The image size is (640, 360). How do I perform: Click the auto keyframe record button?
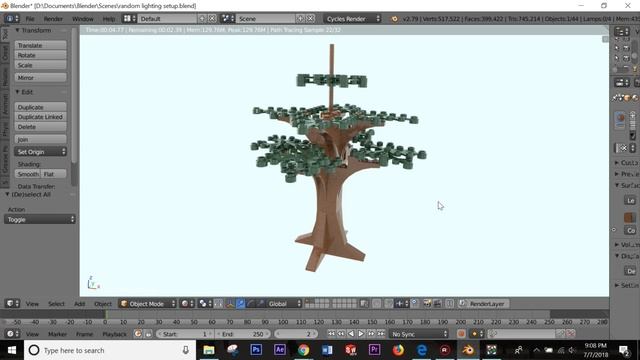click(461, 334)
